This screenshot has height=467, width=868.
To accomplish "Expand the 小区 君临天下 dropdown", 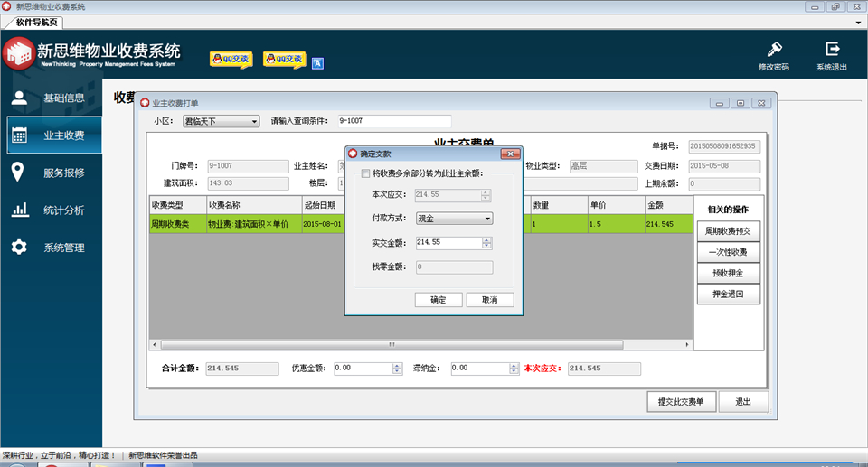I will [x=254, y=121].
